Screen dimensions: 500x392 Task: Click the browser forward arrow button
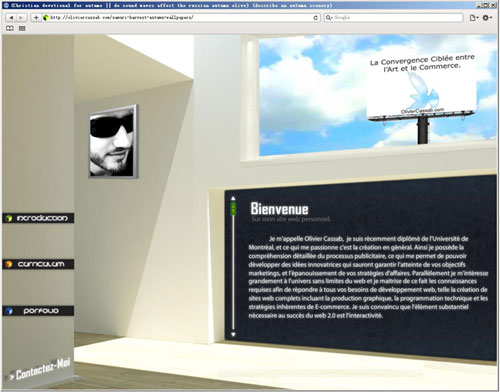(x=21, y=18)
